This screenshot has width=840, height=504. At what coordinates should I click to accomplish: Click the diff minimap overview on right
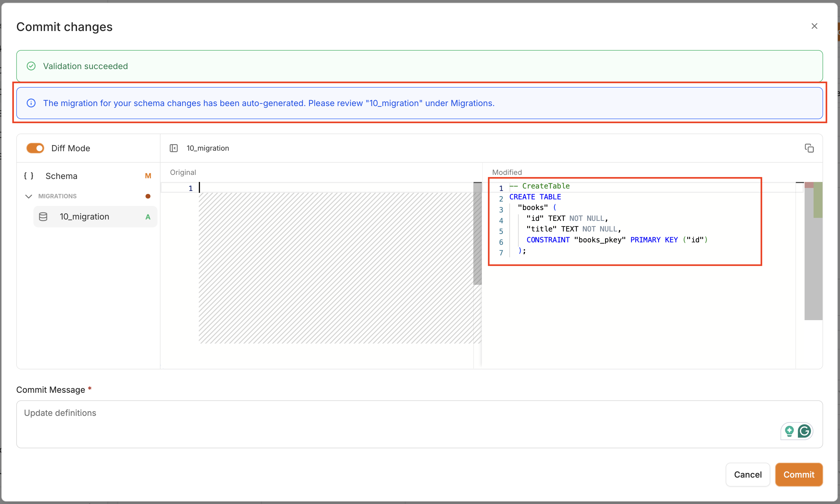tap(813, 251)
